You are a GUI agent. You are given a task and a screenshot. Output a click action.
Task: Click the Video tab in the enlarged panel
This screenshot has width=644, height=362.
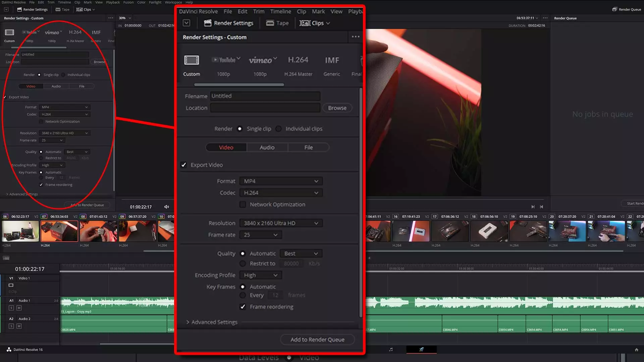pyautogui.click(x=226, y=147)
